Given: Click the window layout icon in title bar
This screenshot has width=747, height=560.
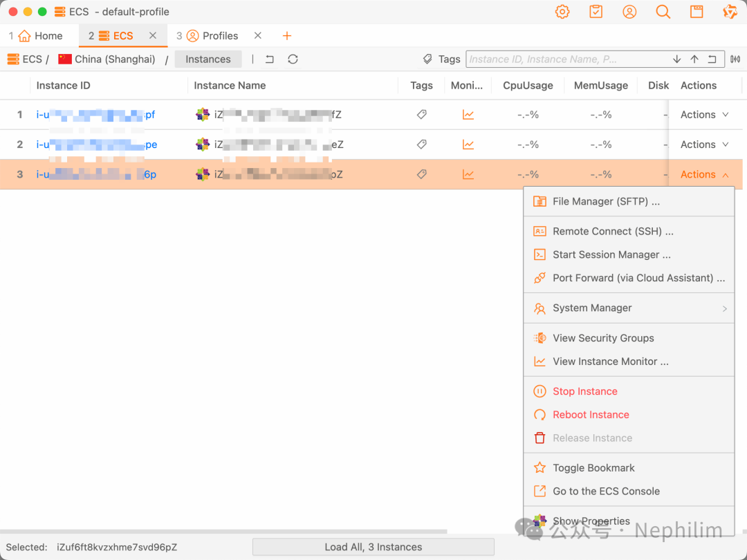Looking at the screenshot, I should click(697, 12).
